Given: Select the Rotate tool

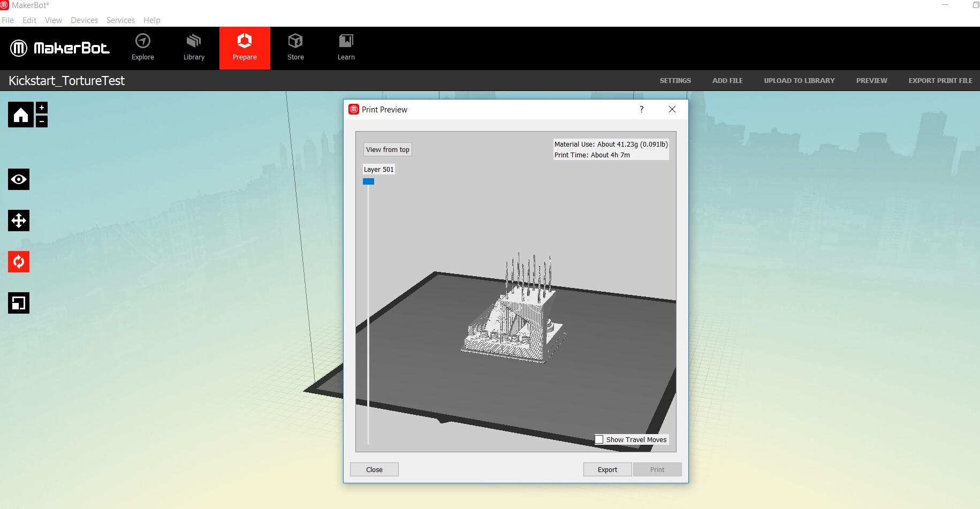Looking at the screenshot, I should [19, 262].
